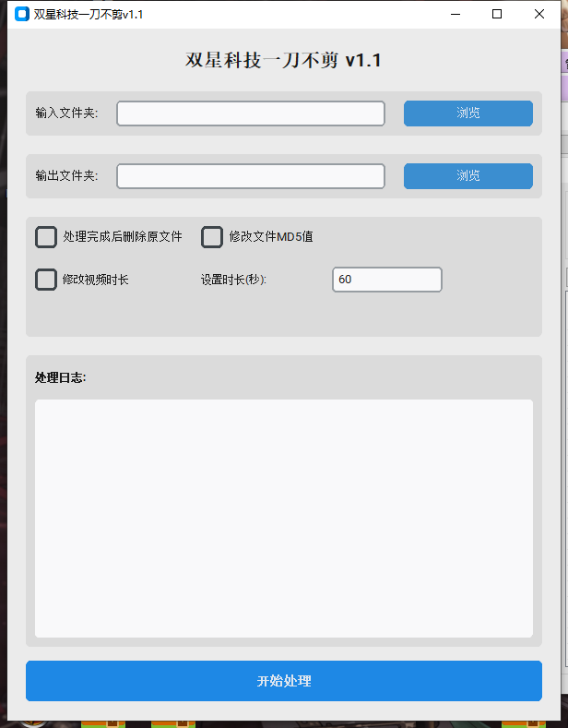Open 浏览 dialog for the input folder
Screen dimensions: 568x728
coord(468,113)
